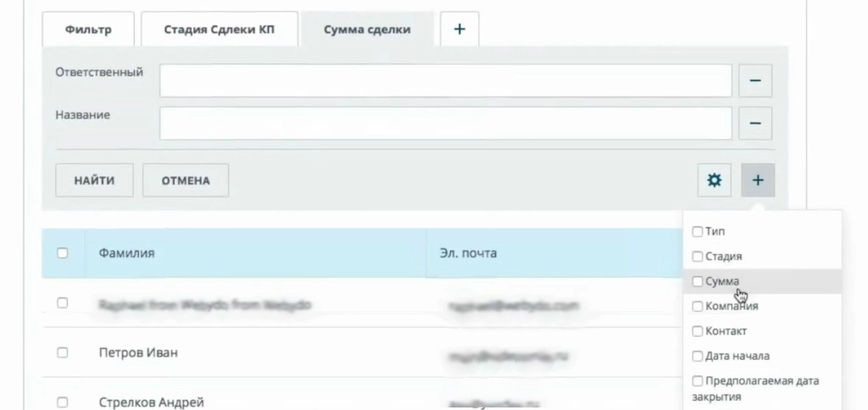This screenshot has width=868, height=410.
Task: Enable the Тип field checkbox
Action: click(698, 231)
